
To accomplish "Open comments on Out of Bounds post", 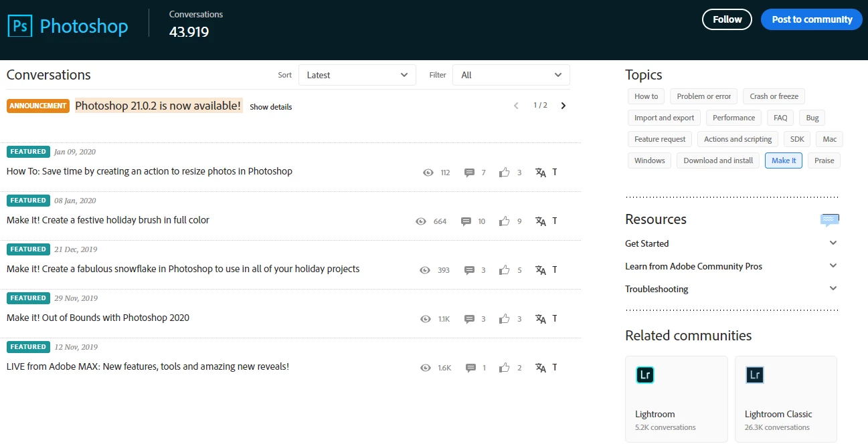I will [469, 319].
